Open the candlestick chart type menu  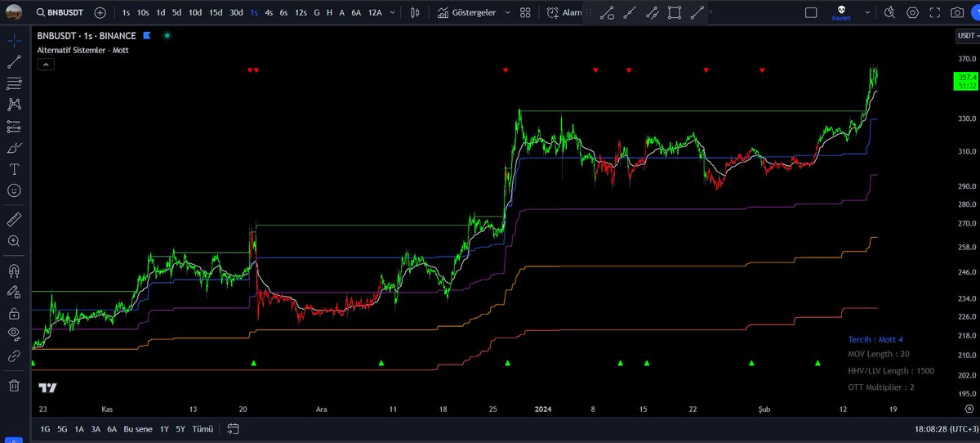pos(415,13)
